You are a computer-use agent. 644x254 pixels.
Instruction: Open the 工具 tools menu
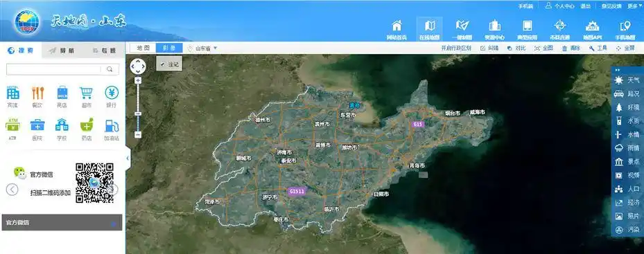point(598,48)
